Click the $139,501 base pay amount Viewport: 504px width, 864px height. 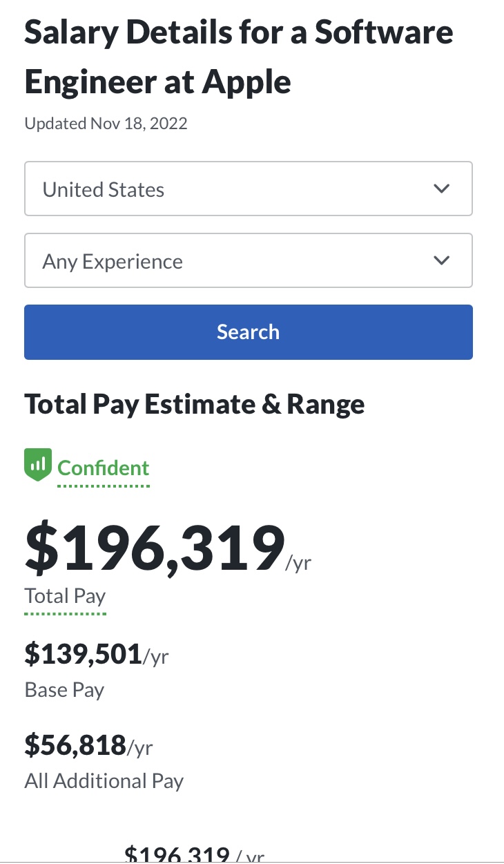[x=83, y=654]
